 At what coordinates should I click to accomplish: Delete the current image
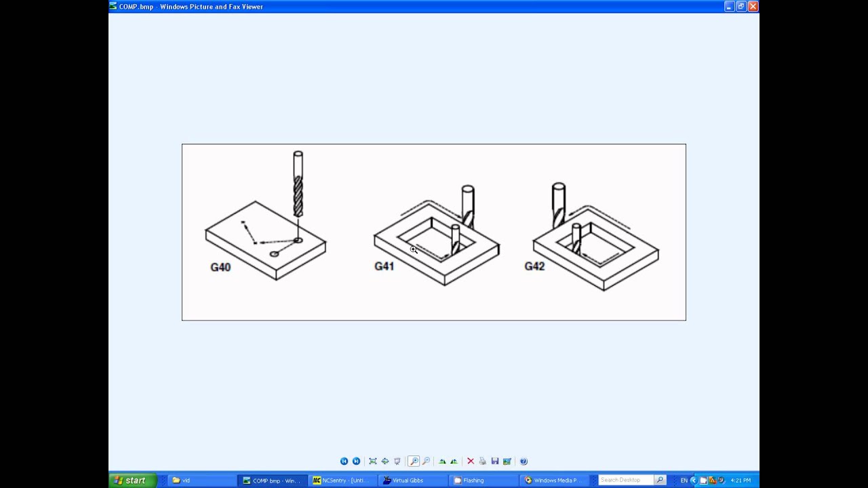(470, 462)
